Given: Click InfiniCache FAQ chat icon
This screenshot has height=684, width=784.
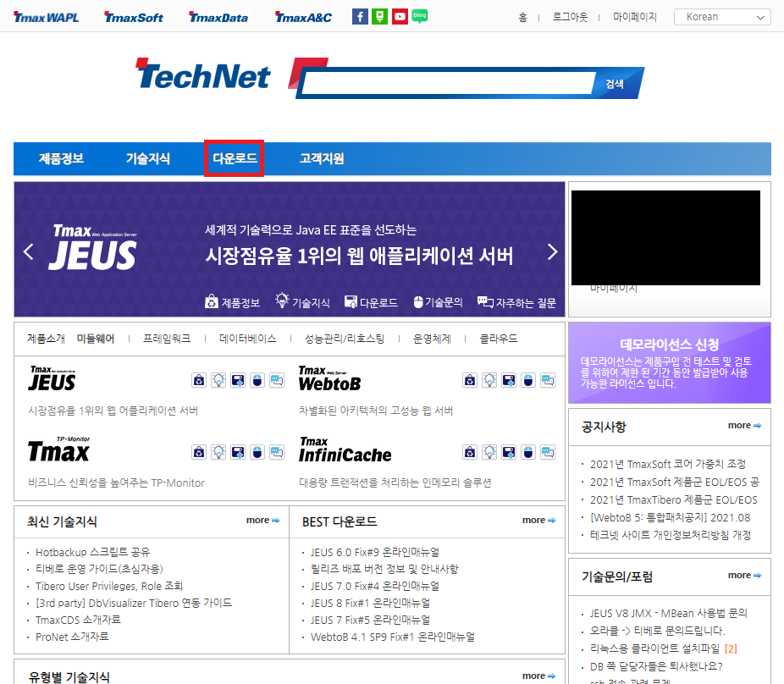Looking at the screenshot, I should click(x=548, y=452).
